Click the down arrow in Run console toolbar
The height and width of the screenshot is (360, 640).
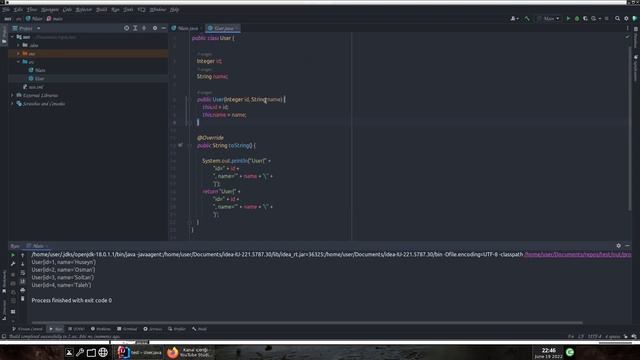tap(22, 264)
